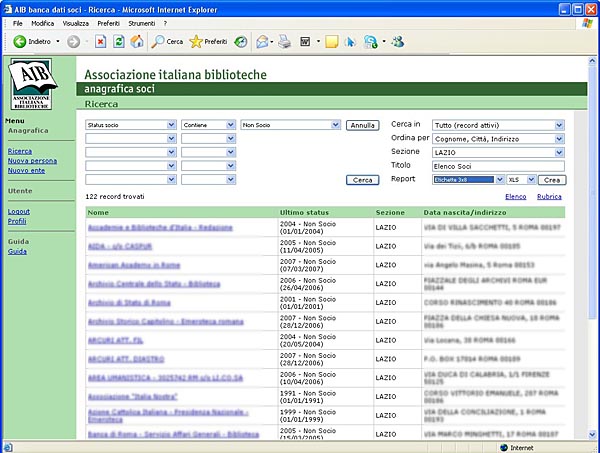
Task: Switch to Rubrica view link
Action: click(549, 196)
